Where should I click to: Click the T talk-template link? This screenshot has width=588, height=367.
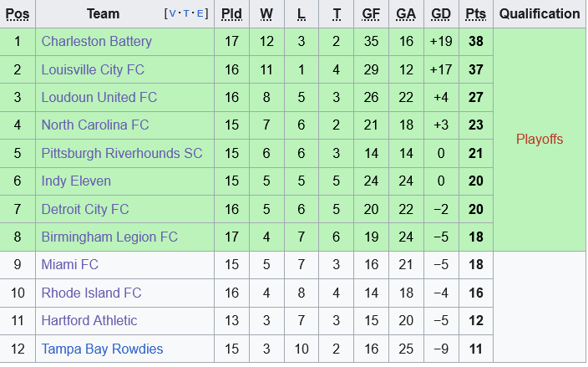[x=185, y=14]
